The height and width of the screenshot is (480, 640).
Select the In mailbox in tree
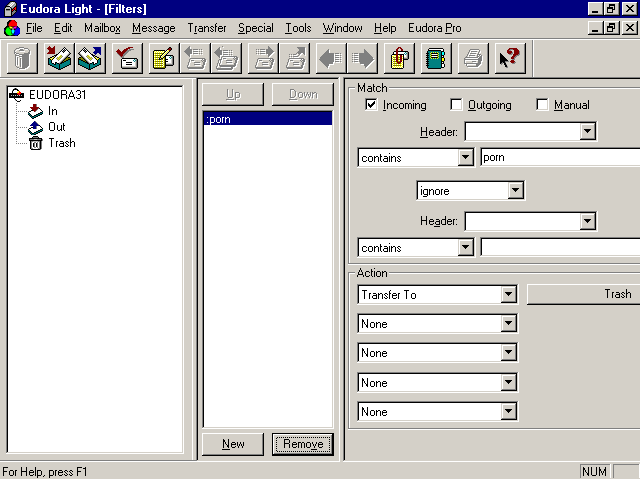(53, 111)
